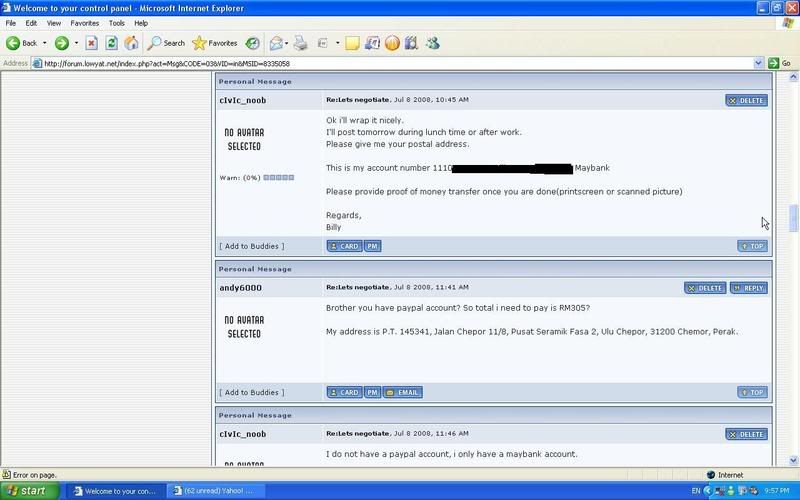Open the Tools menu
Image resolution: width=800 pixels, height=500 pixels.
(117, 22)
